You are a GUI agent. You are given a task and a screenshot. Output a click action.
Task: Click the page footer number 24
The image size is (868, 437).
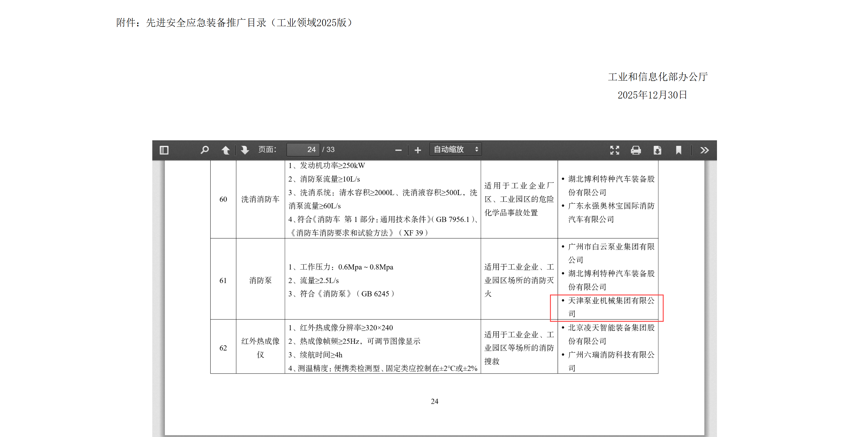point(434,401)
